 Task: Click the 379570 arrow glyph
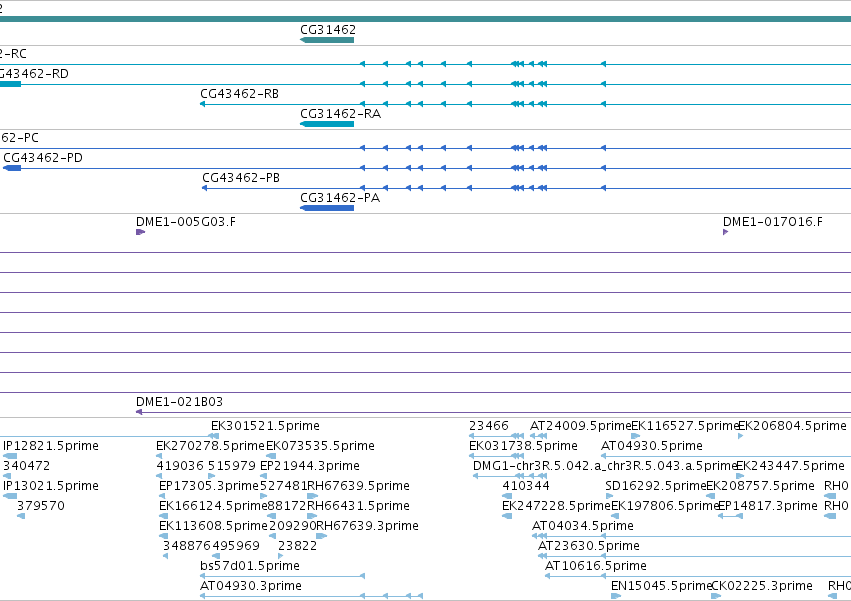pos(21,516)
